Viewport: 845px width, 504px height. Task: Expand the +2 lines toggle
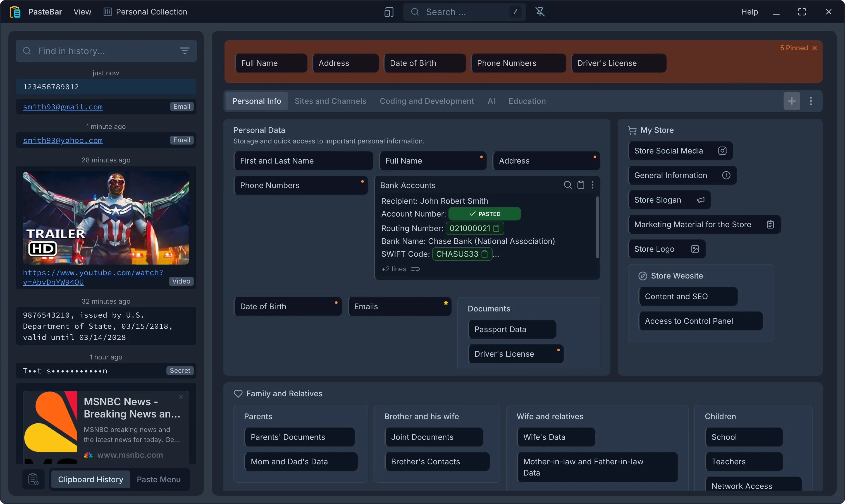401,269
